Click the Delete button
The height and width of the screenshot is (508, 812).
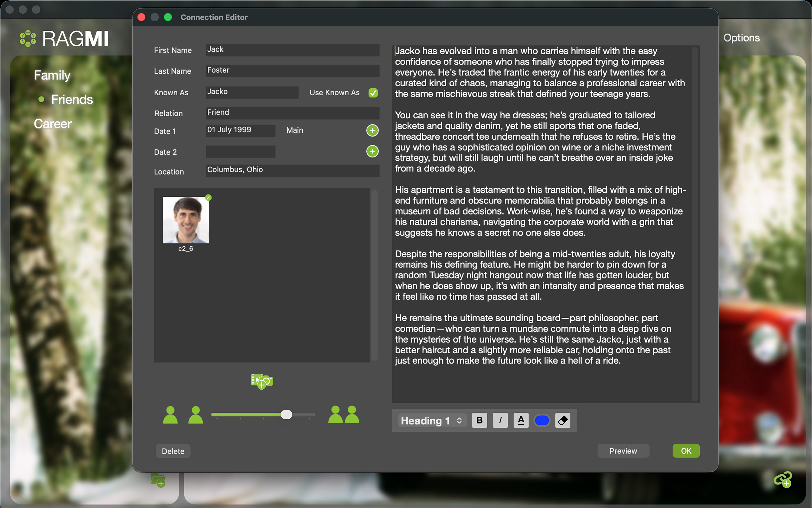[x=173, y=451]
